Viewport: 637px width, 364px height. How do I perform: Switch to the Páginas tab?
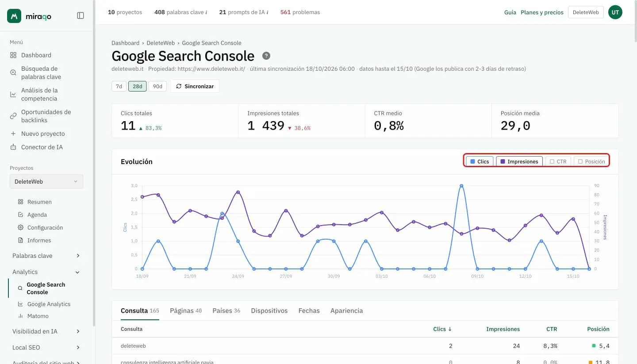click(x=186, y=310)
